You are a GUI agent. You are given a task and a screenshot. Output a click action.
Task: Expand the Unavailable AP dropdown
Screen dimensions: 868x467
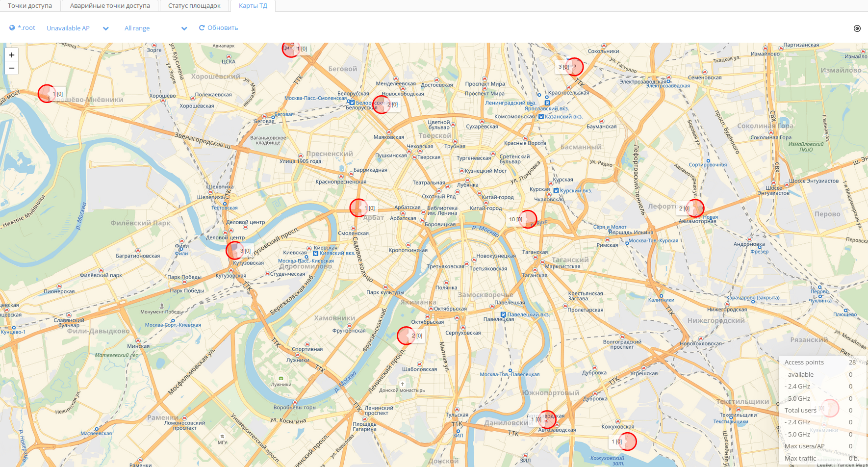(x=77, y=28)
